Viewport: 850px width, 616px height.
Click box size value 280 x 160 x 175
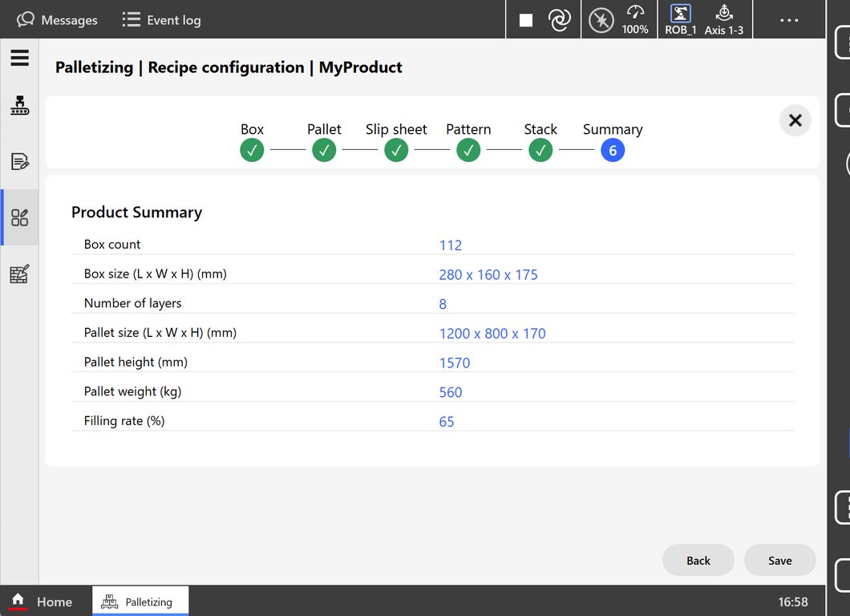[x=488, y=274]
